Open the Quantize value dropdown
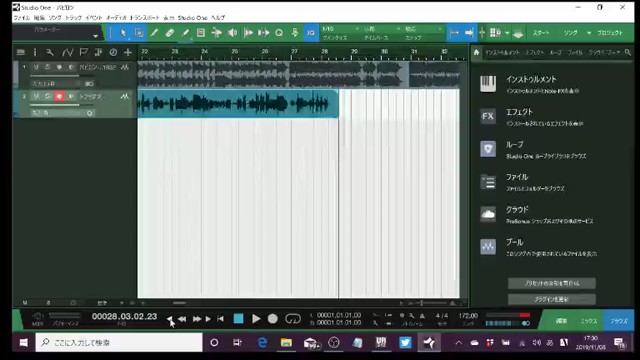This screenshot has width=640, height=360. (x=340, y=29)
